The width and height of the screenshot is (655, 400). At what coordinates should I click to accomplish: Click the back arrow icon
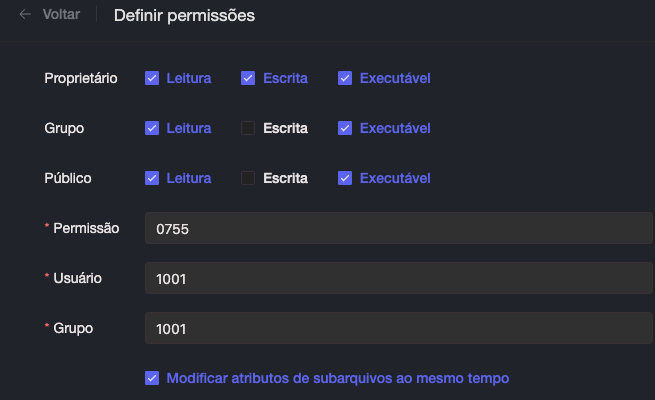click(25, 15)
